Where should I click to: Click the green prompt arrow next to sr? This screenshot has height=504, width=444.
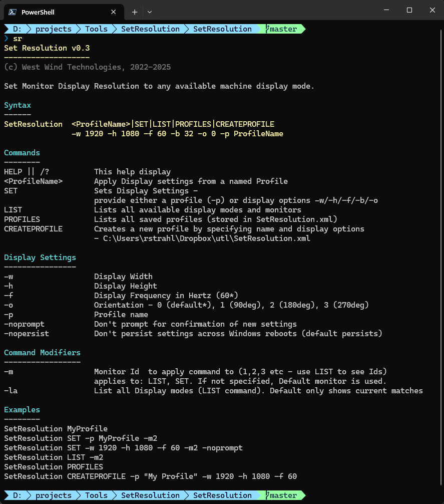(x=6, y=39)
